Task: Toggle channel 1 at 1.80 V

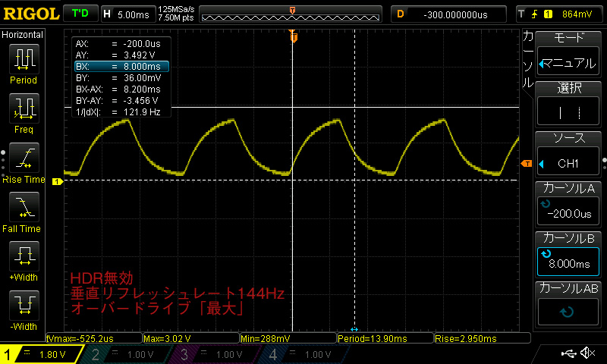Action: tap(42, 354)
